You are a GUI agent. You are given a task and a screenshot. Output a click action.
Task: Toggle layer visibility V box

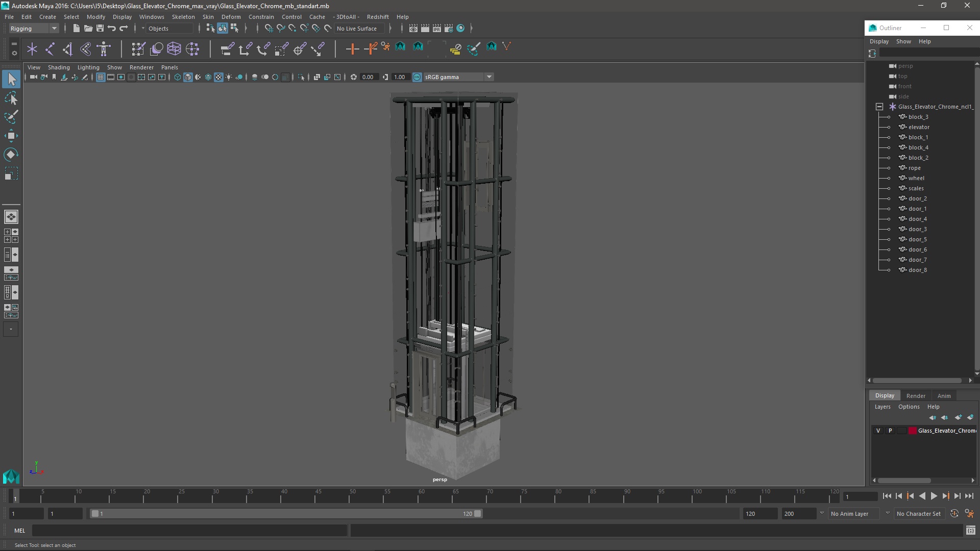(878, 431)
